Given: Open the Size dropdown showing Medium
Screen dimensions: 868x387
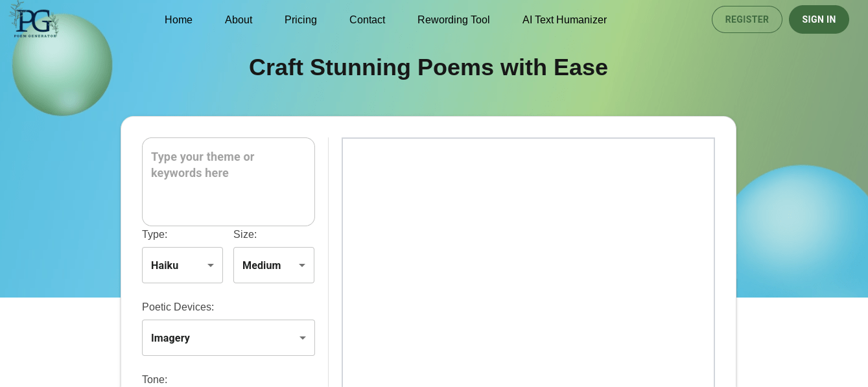Looking at the screenshot, I should [274, 265].
